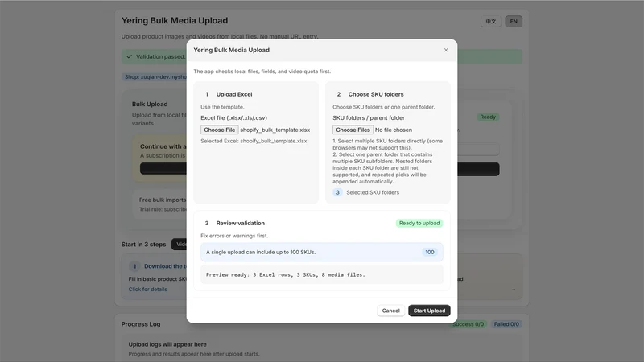Click the Choose SKU folders step heading
Image resolution: width=644 pixels, height=362 pixels.
tap(376, 94)
